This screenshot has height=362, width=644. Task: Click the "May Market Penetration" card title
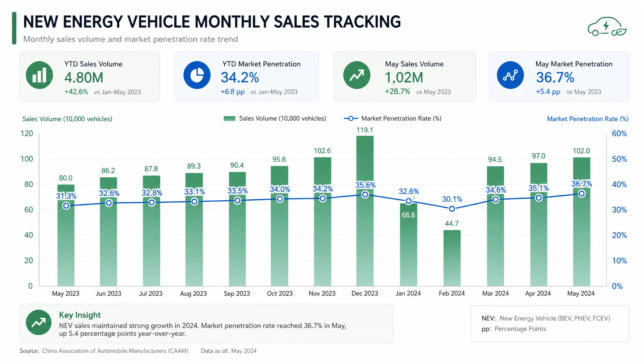(x=574, y=64)
